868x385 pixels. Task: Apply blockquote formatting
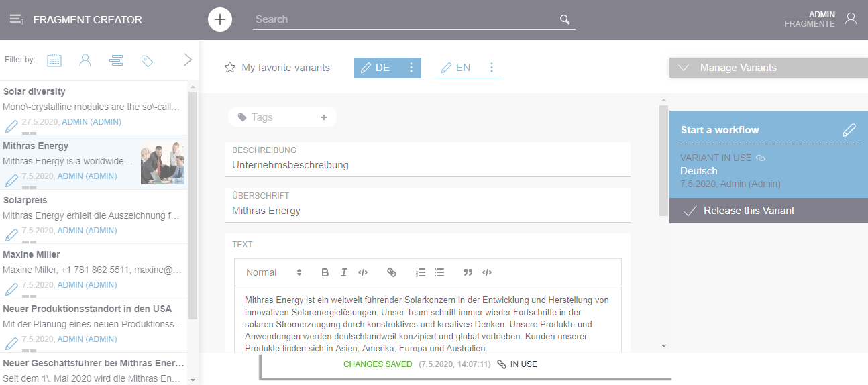[x=468, y=272]
